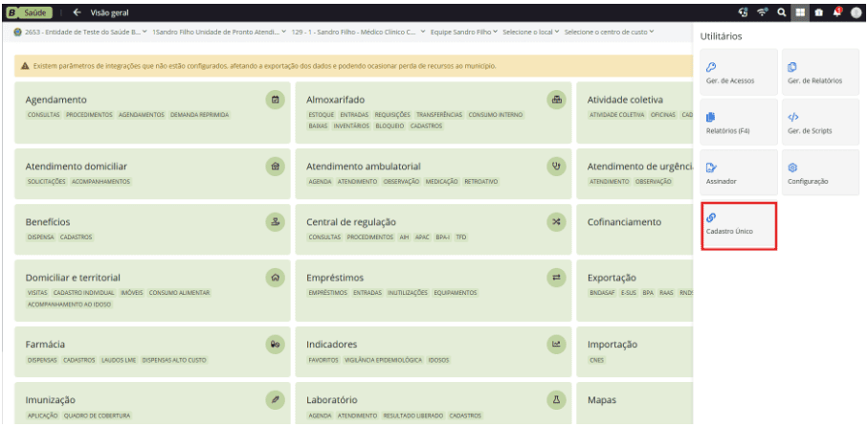Image resolution: width=868 pixels, height=427 pixels.
Task: Open CONSUMO INTERNO tag in Almoxarifado
Action: [496, 115]
